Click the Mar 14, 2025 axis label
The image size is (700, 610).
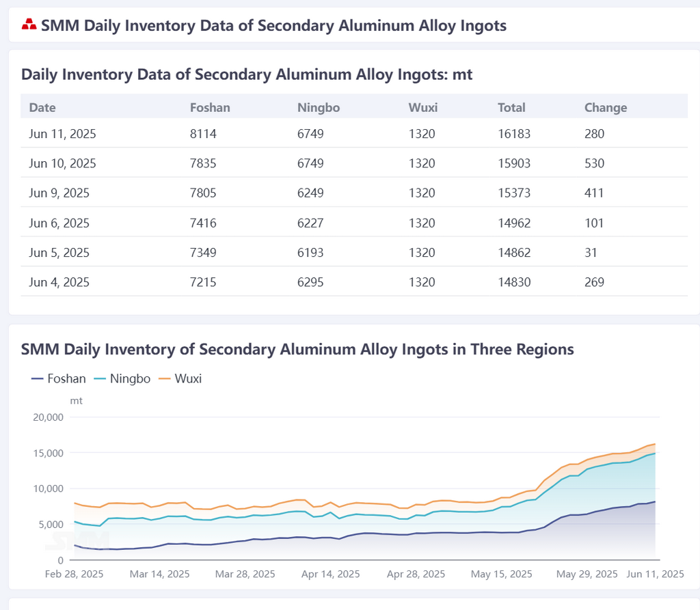point(159,574)
